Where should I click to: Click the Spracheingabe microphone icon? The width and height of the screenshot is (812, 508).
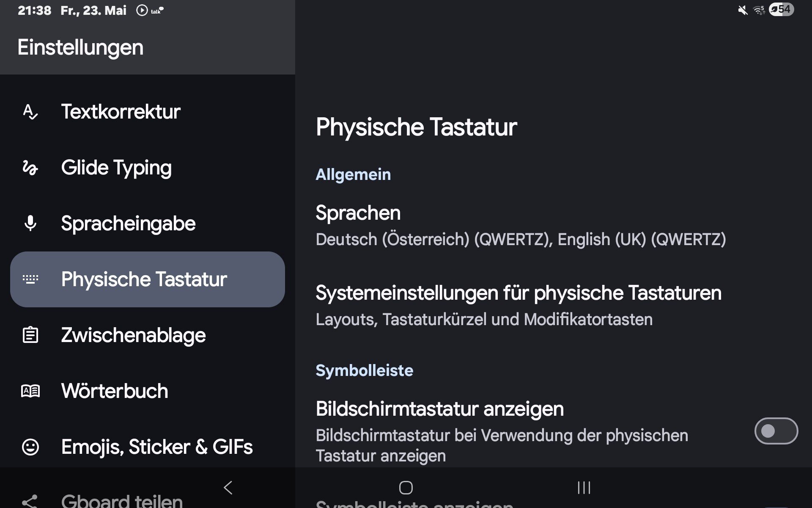click(30, 223)
